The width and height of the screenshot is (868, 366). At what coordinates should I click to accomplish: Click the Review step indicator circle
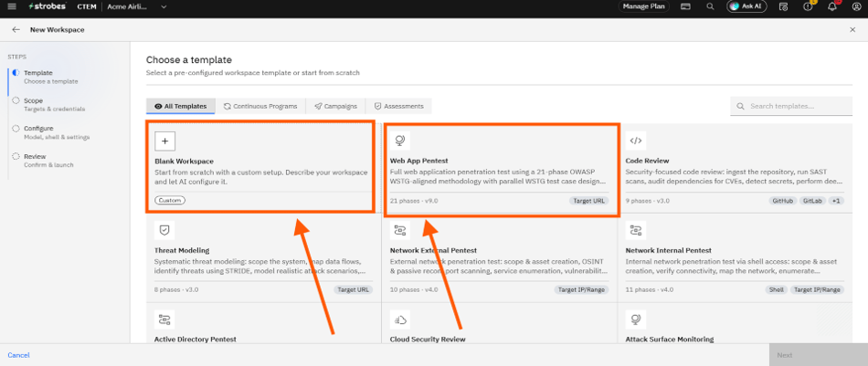click(x=16, y=156)
